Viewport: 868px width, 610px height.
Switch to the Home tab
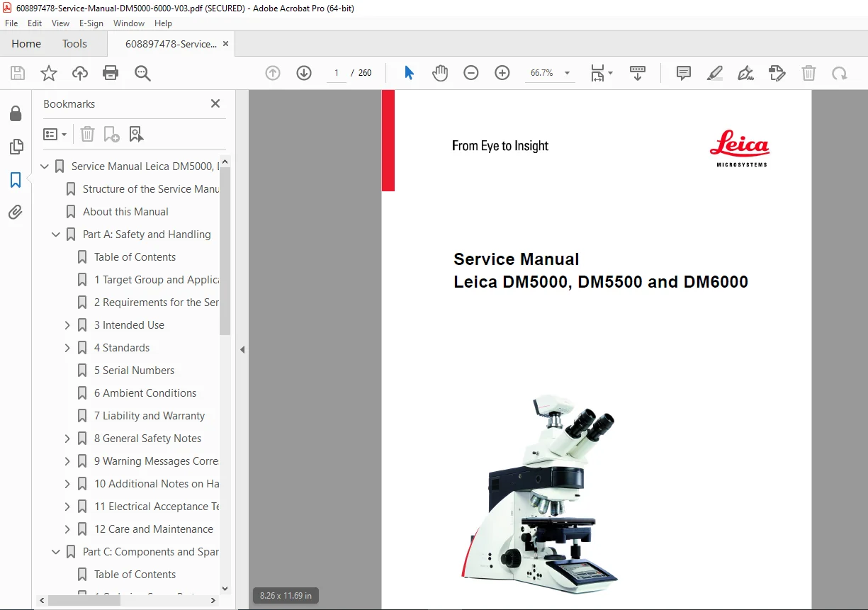click(x=26, y=44)
